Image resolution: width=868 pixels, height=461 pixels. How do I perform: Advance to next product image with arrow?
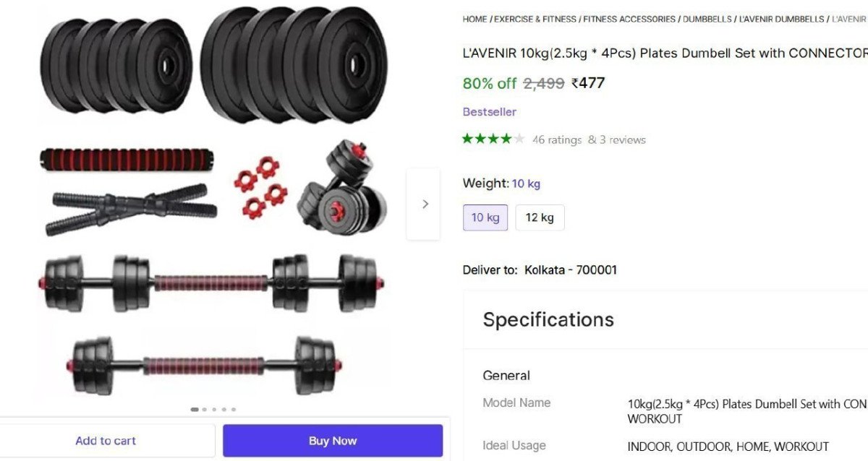coord(424,204)
